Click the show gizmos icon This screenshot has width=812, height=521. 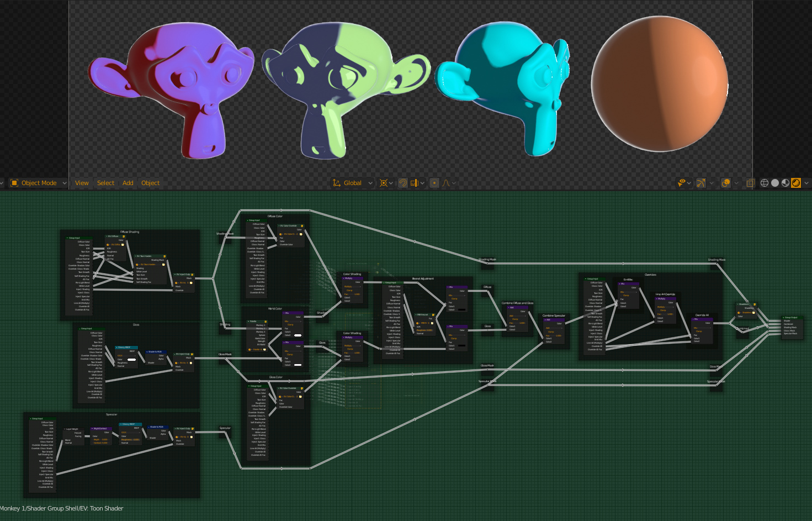(701, 183)
